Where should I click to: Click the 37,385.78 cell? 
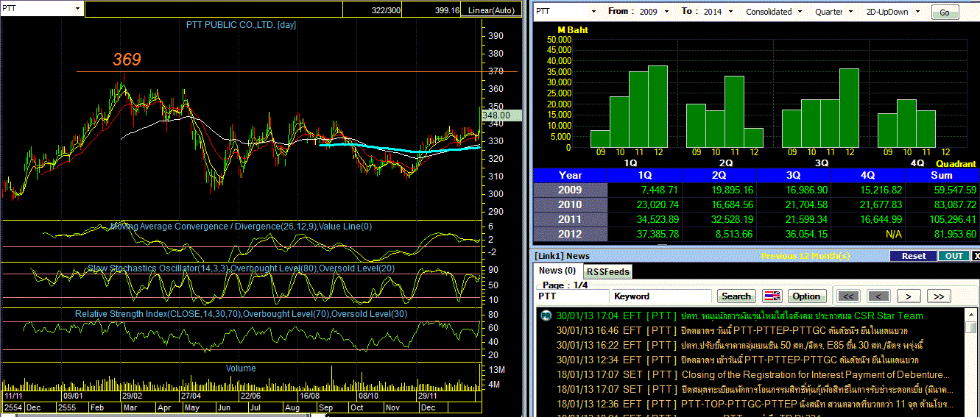click(645, 234)
